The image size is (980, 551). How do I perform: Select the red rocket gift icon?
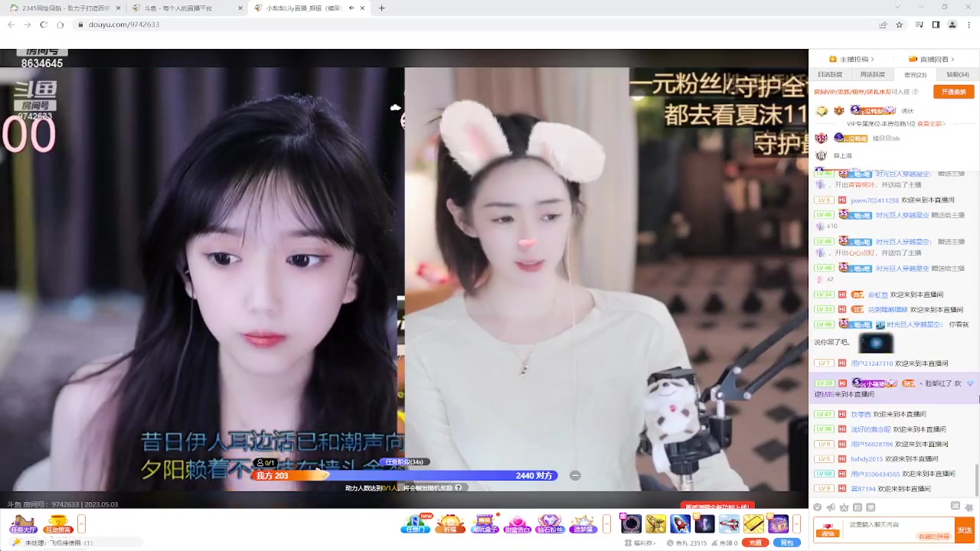coord(680,523)
